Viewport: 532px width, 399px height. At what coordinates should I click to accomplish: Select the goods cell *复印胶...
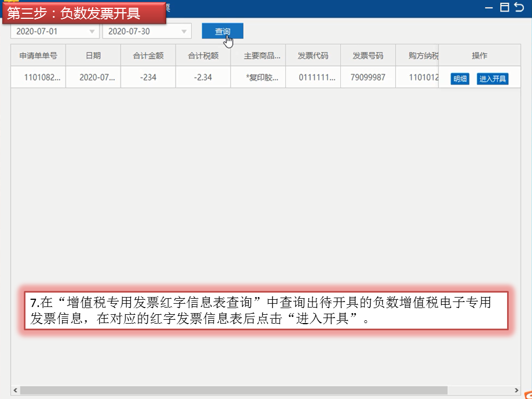point(258,77)
